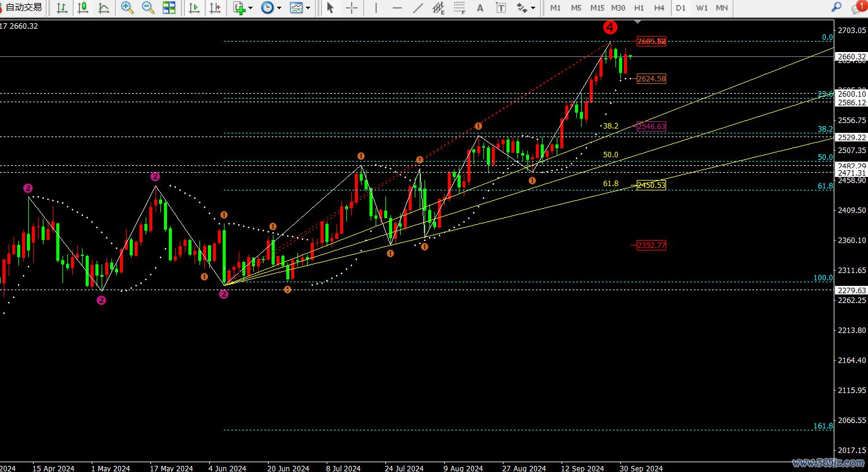
Task: Select the Fibonacci retracement tool
Action: click(459, 8)
